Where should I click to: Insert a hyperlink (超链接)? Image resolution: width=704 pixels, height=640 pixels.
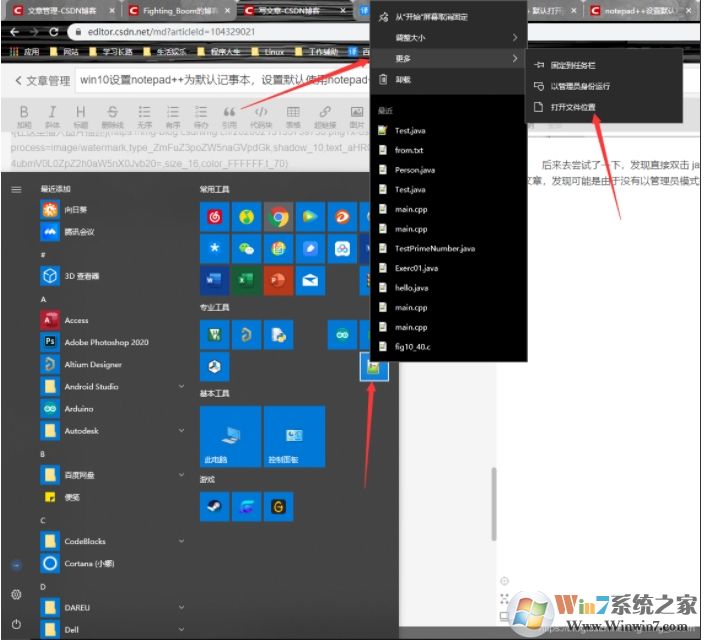tap(325, 116)
